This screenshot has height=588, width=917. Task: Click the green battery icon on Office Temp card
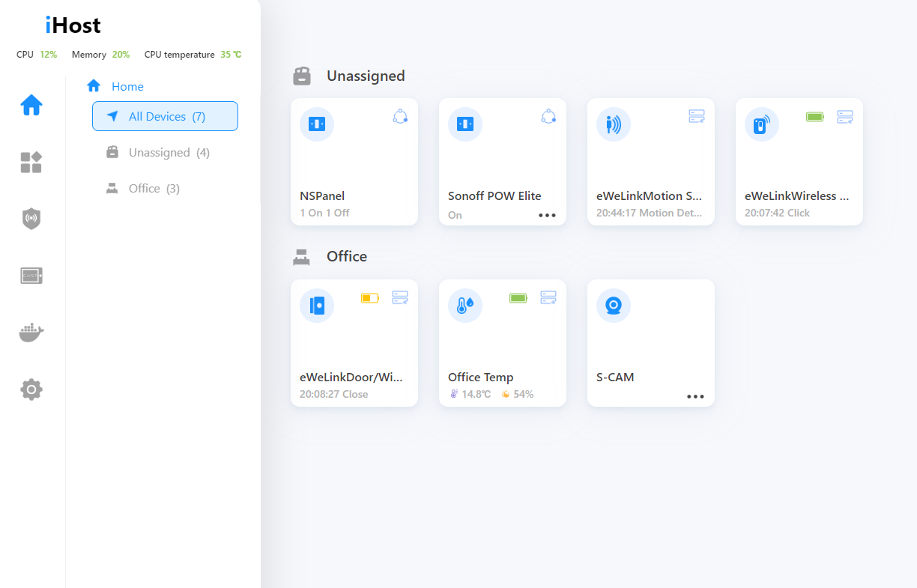point(518,298)
